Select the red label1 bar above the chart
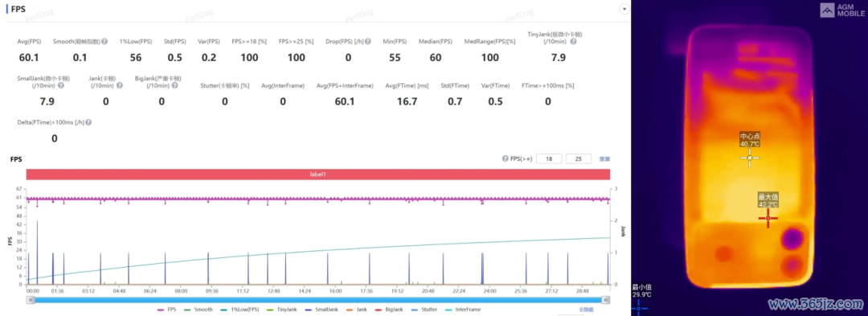Screen dimensions: 868x316 pyautogui.click(x=317, y=174)
